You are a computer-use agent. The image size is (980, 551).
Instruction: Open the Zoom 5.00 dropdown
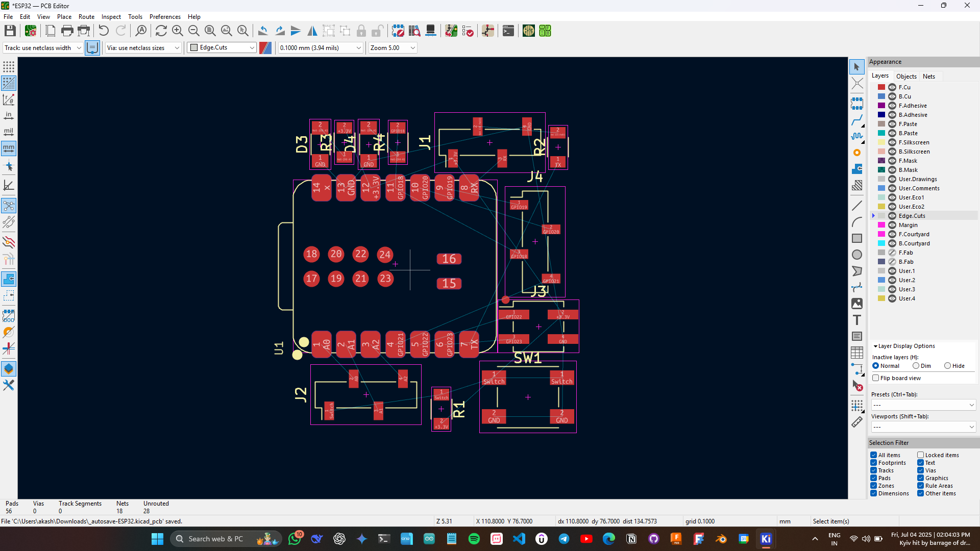[393, 48]
